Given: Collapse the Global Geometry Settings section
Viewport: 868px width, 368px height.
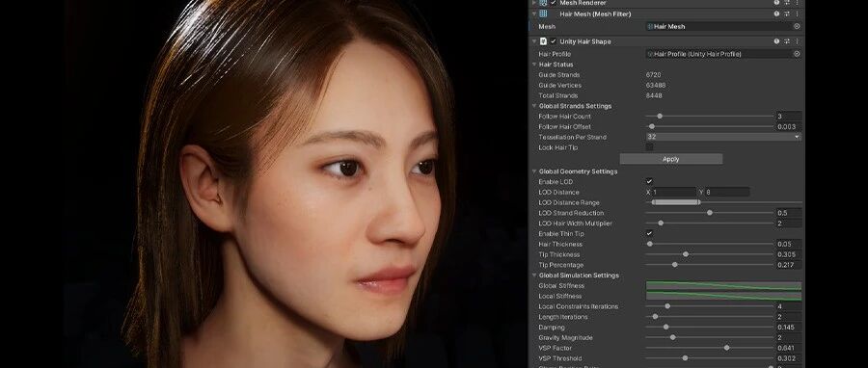Looking at the screenshot, I should tap(534, 171).
